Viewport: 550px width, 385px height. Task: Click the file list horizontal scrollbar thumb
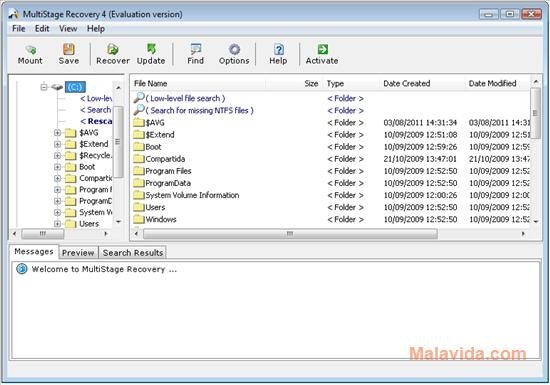pyautogui.click(x=290, y=234)
